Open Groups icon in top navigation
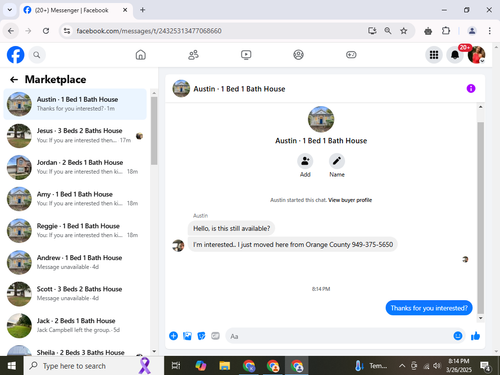The width and height of the screenshot is (500, 375). point(298,55)
